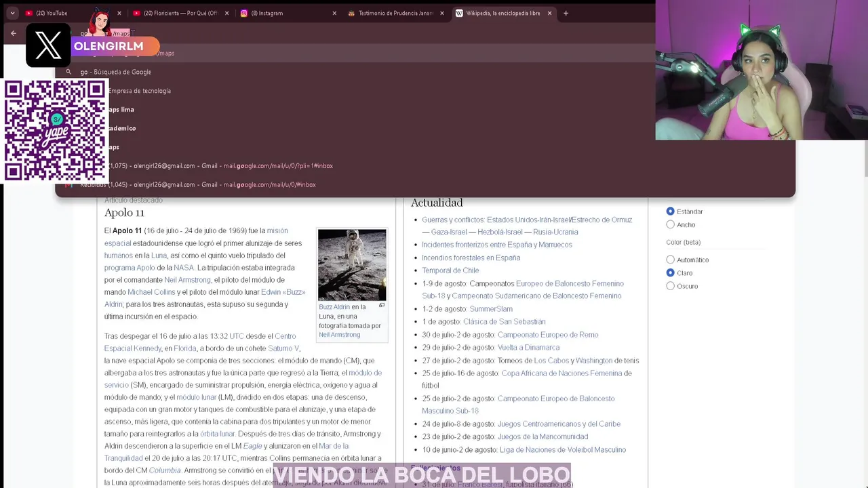Pick the Gmail suggestion ending in /u/0/#inbox
The width and height of the screenshot is (868, 488).
(x=425, y=184)
